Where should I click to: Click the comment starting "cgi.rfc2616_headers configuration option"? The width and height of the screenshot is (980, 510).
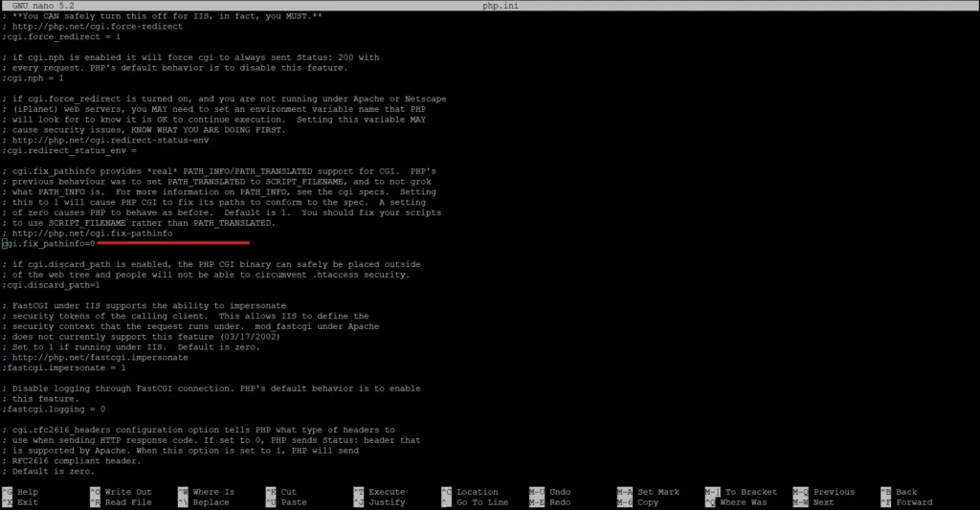198,430
